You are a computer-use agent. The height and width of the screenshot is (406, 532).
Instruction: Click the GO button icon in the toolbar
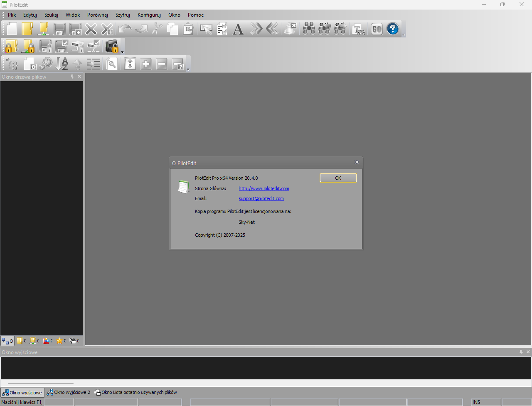pyautogui.click(x=377, y=29)
